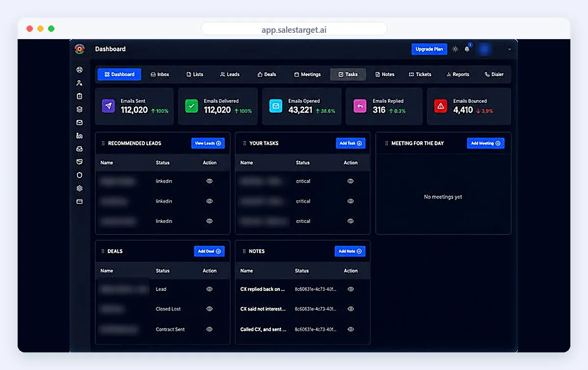Click the "Closed Lost" status text
Viewport: 588px width, 370px height.
(168, 309)
